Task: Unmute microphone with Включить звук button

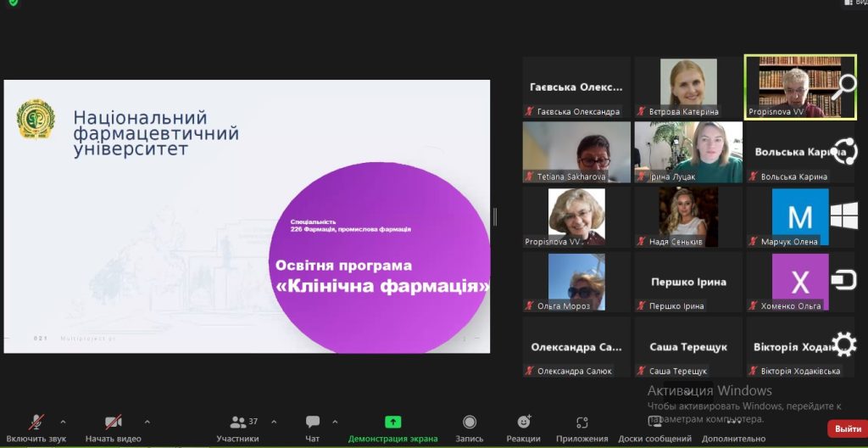Action: tap(36, 428)
